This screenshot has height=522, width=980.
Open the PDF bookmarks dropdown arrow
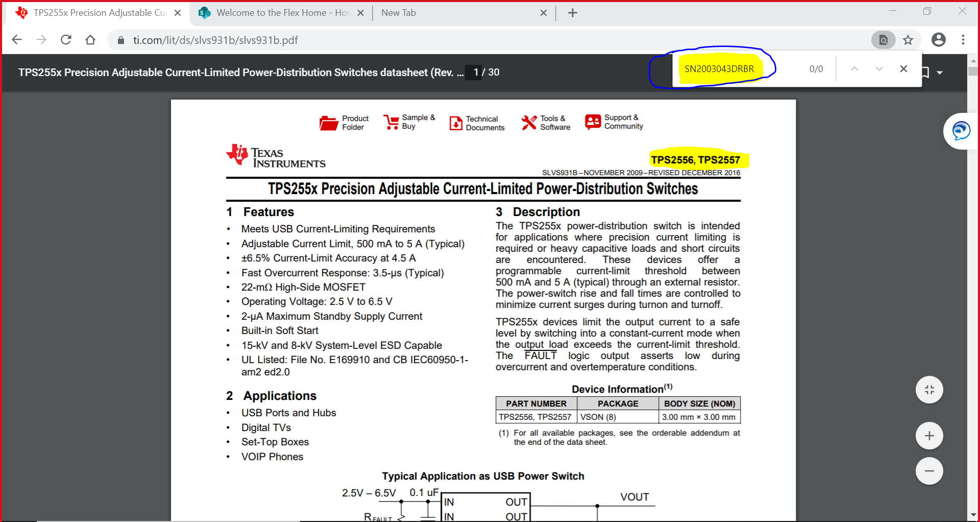[x=940, y=73]
